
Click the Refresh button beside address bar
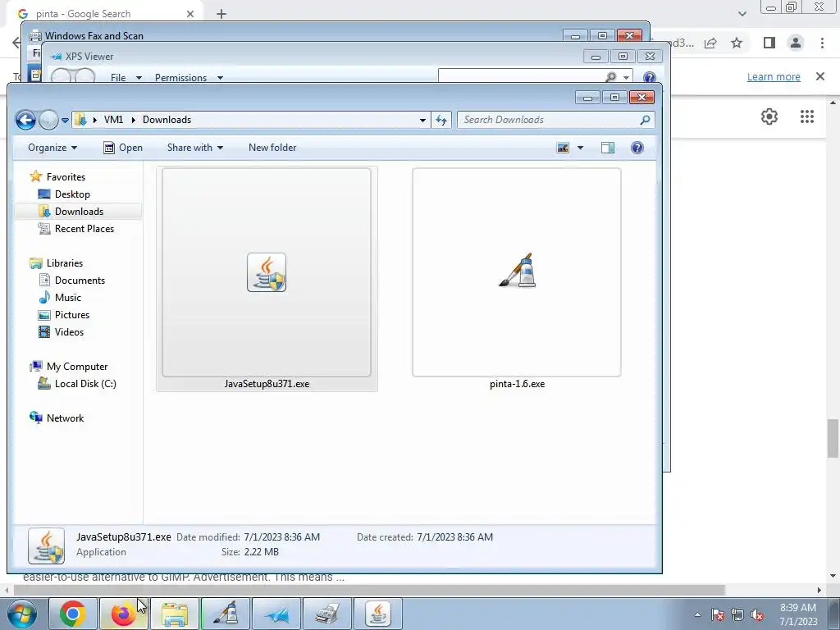tap(441, 120)
